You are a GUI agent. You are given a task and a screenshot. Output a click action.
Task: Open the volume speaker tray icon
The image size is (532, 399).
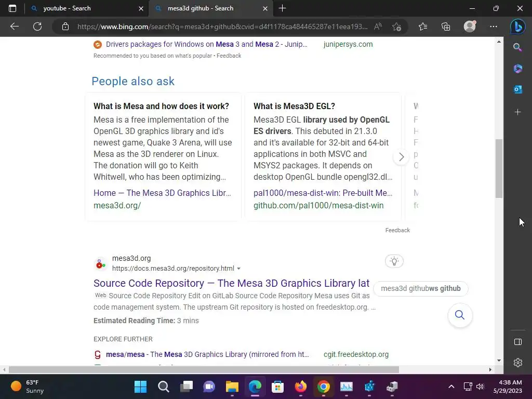pos(480,387)
